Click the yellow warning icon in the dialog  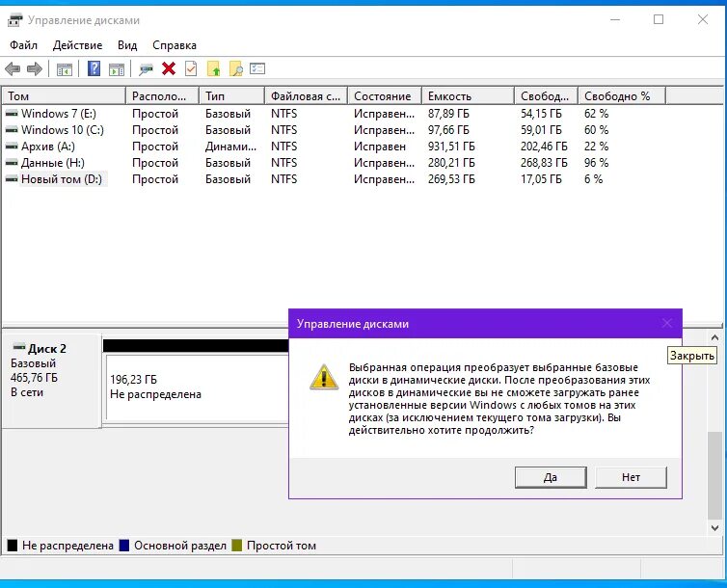point(324,377)
